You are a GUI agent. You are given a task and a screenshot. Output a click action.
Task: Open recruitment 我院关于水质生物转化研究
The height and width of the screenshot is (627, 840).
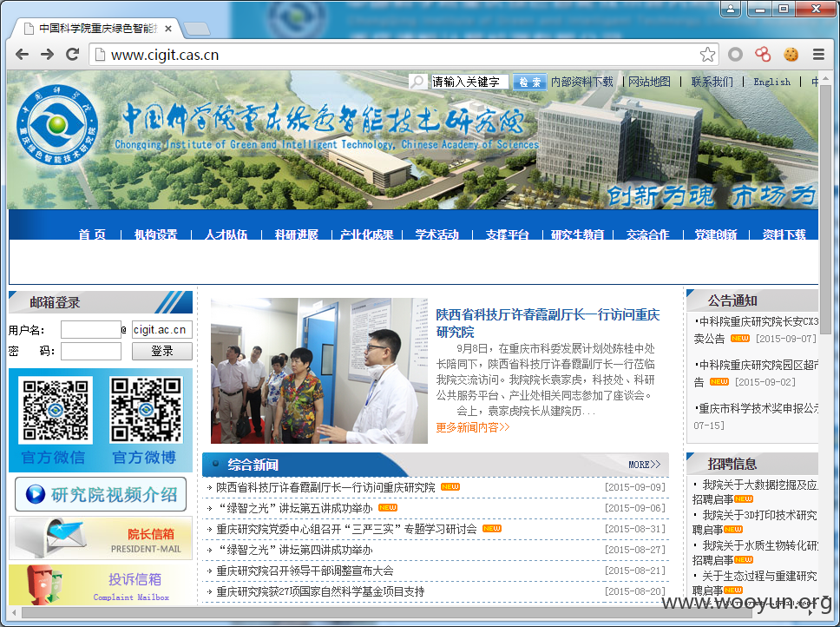[x=755, y=552]
